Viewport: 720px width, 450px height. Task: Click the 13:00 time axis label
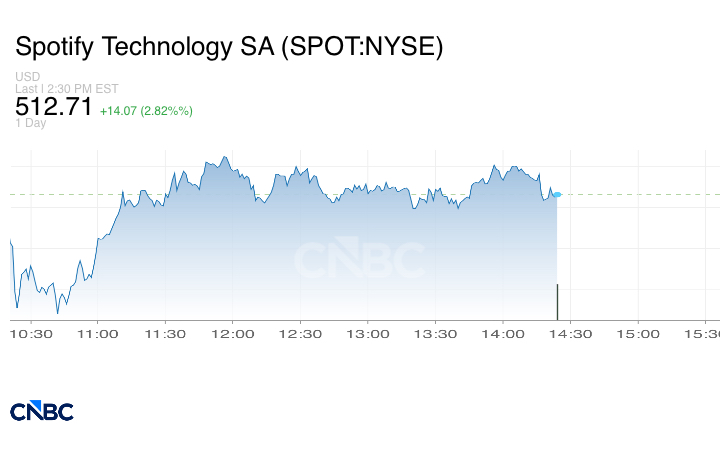[x=368, y=334]
